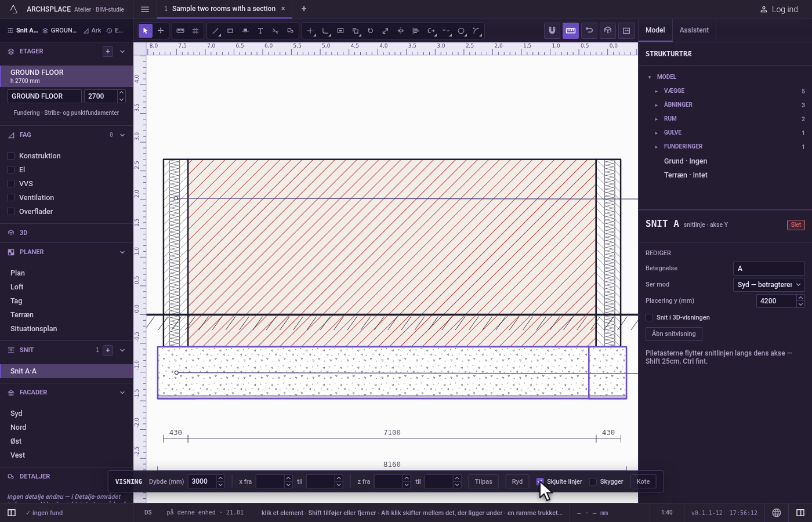The width and height of the screenshot is (812, 522).
Task: Expand the ÅBNINGER tree node
Action: 657,105
